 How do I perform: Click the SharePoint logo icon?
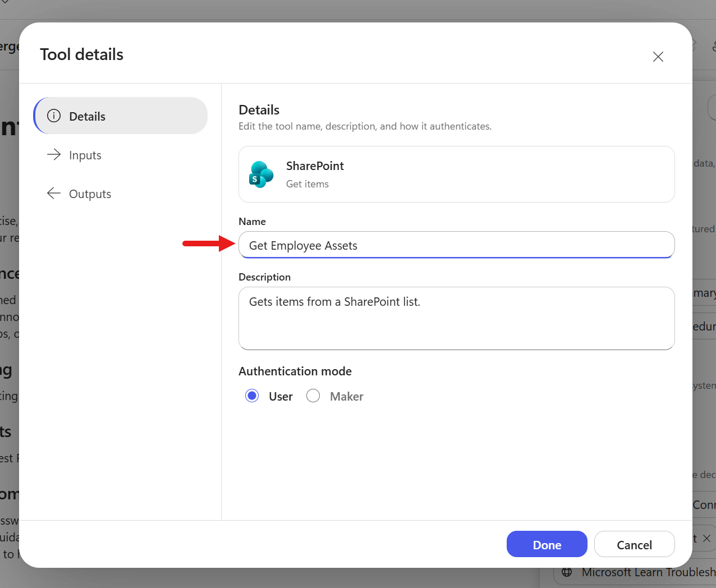(261, 174)
